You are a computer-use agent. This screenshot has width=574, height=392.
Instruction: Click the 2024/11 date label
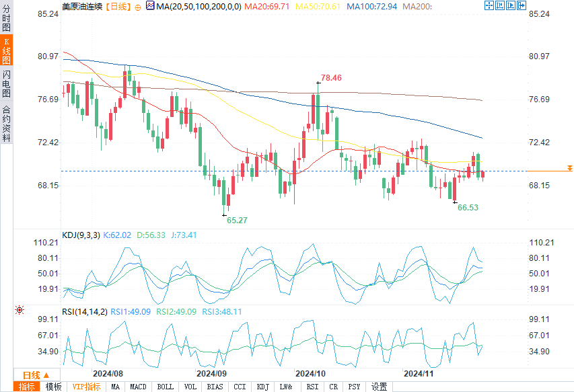click(x=419, y=374)
